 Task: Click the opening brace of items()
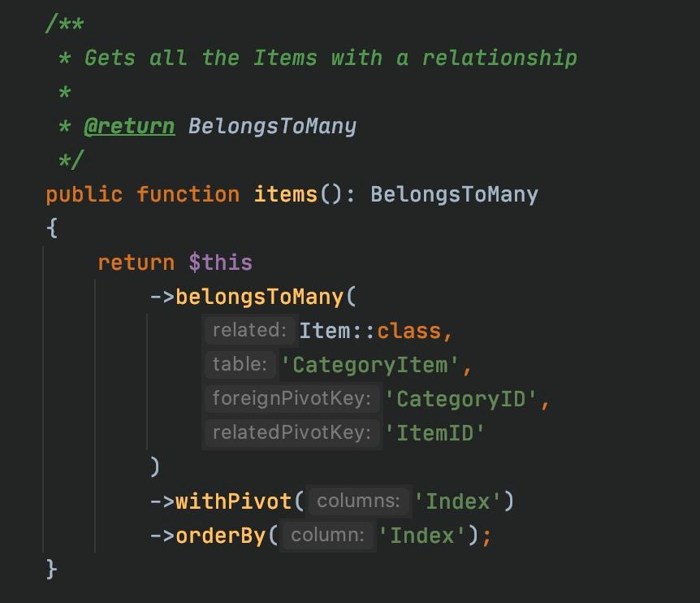(x=52, y=228)
